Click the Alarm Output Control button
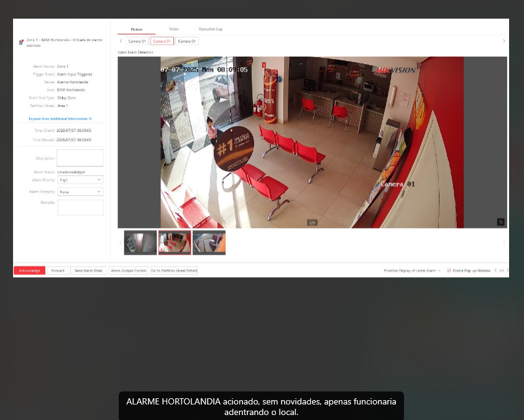The image size is (524, 420). 128,271
